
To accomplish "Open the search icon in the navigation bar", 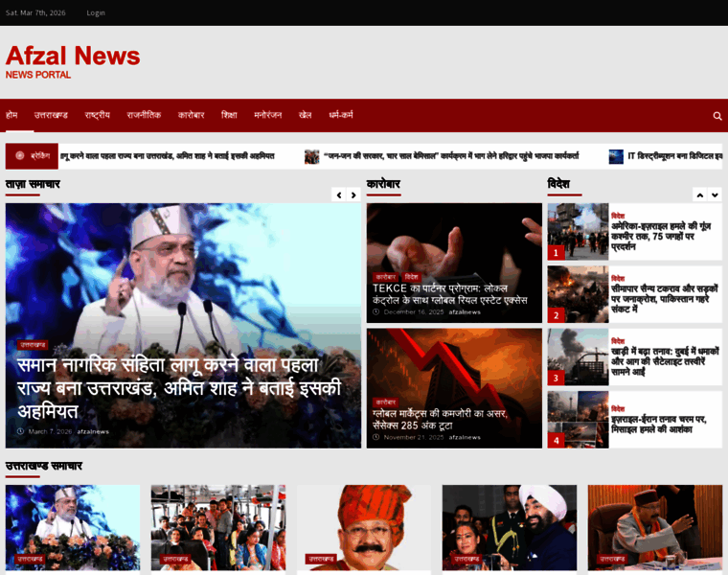I will point(717,116).
